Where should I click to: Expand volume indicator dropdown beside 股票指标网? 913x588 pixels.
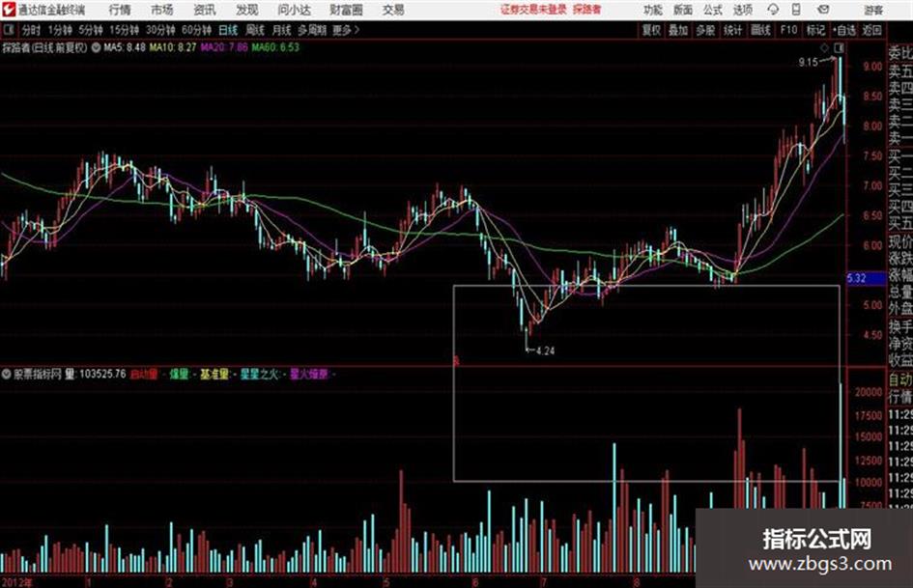[7, 374]
